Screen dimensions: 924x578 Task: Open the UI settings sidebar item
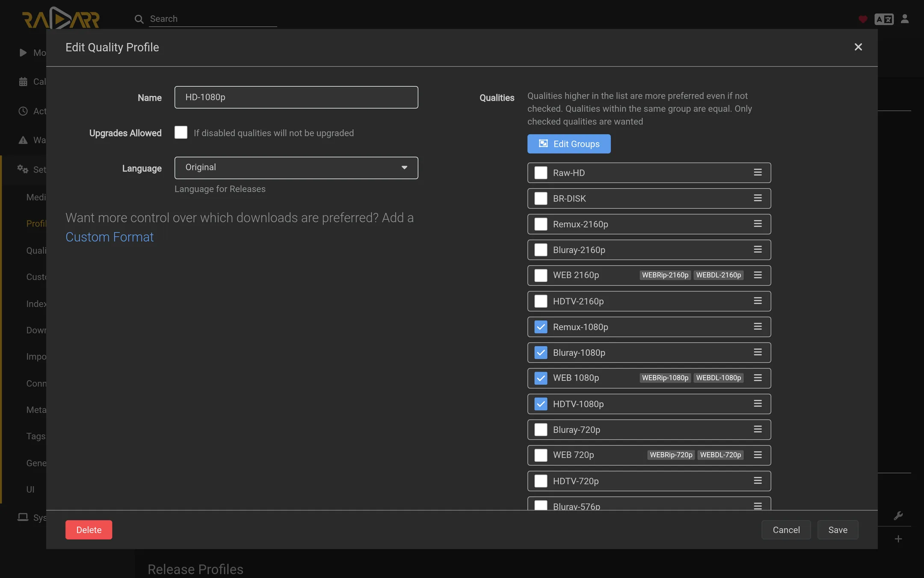(x=30, y=489)
